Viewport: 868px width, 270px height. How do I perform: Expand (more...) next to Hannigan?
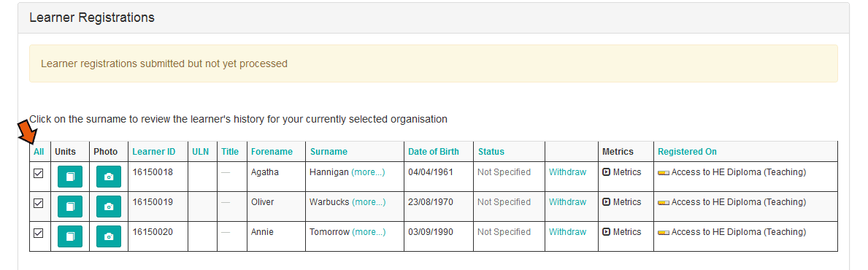368,172
